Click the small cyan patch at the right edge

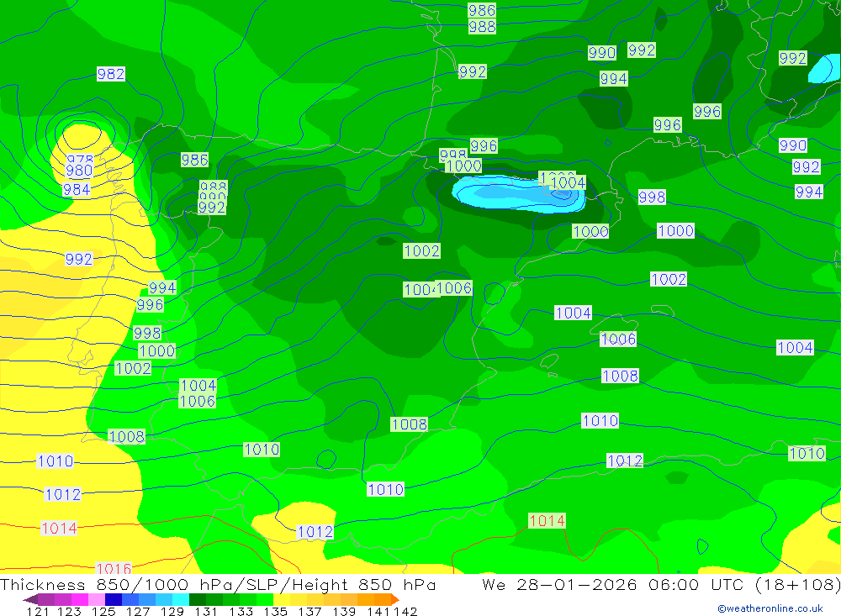pyautogui.click(x=824, y=69)
